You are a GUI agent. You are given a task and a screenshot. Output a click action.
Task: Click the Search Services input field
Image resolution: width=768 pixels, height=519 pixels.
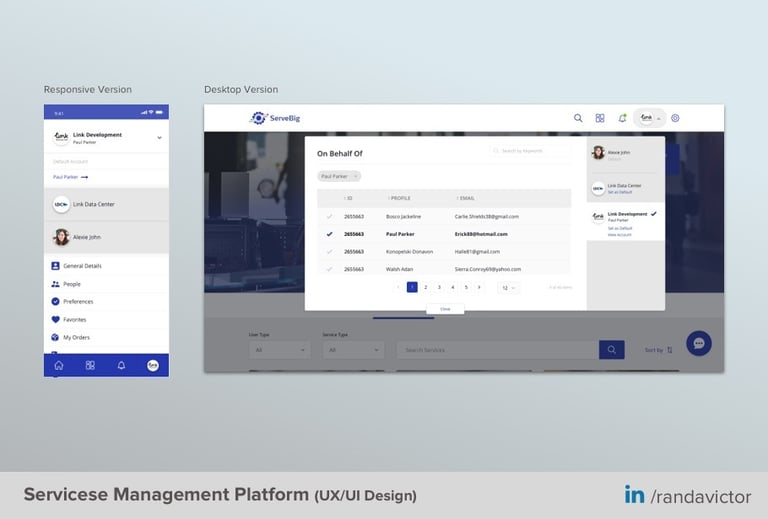coord(498,350)
